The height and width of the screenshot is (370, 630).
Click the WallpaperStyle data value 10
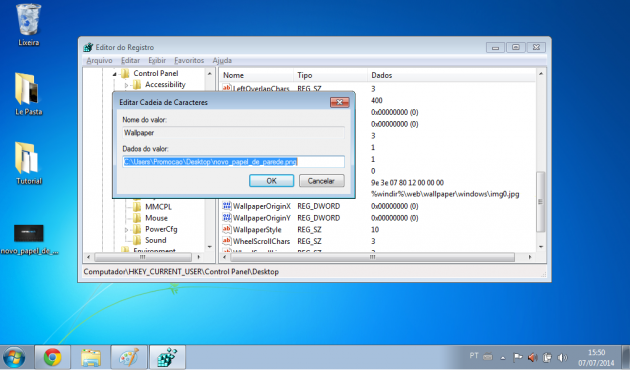(x=375, y=229)
